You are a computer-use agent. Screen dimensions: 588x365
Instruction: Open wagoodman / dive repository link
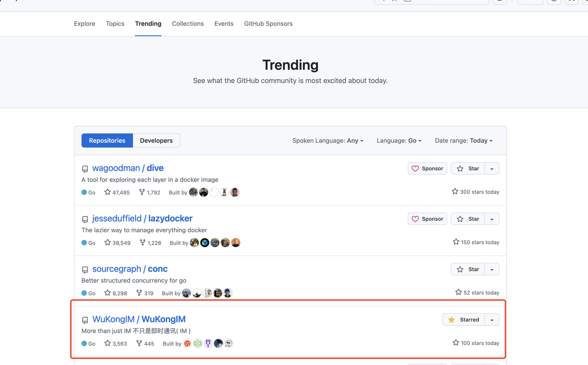pos(128,168)
